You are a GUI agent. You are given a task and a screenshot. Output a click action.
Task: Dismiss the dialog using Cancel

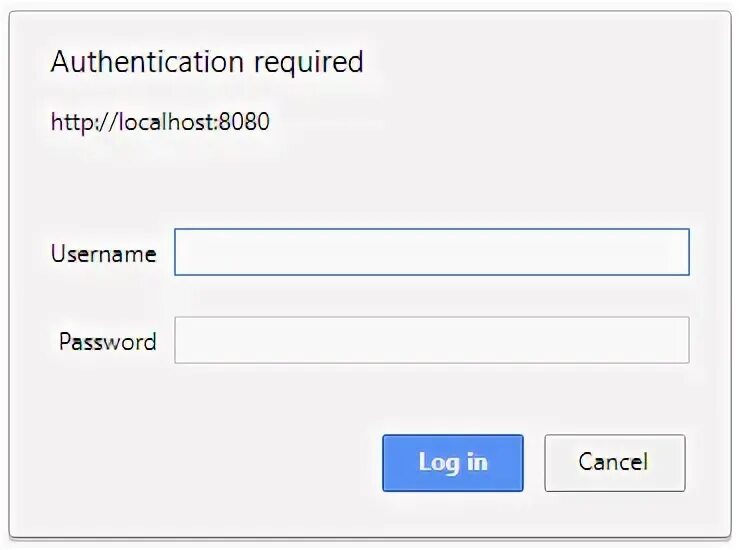point(614,462)
